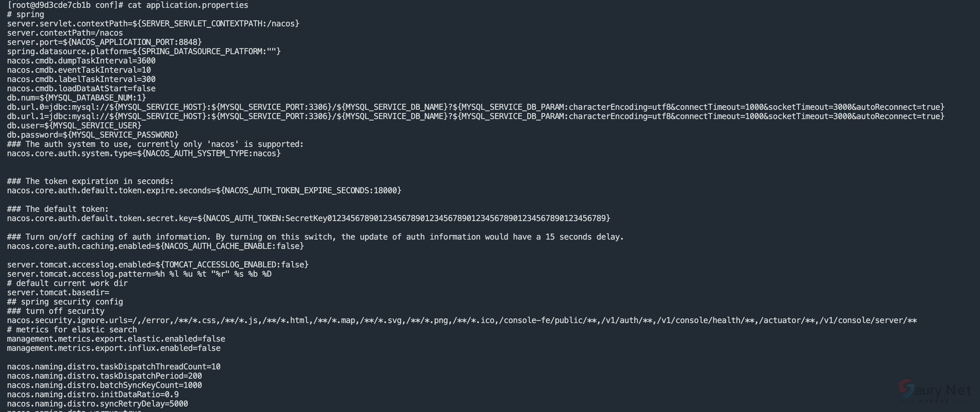The width and height of the screenshot is (980, 412).
Task: Click the server.port line with 8848
Action: tap(104, 42)
